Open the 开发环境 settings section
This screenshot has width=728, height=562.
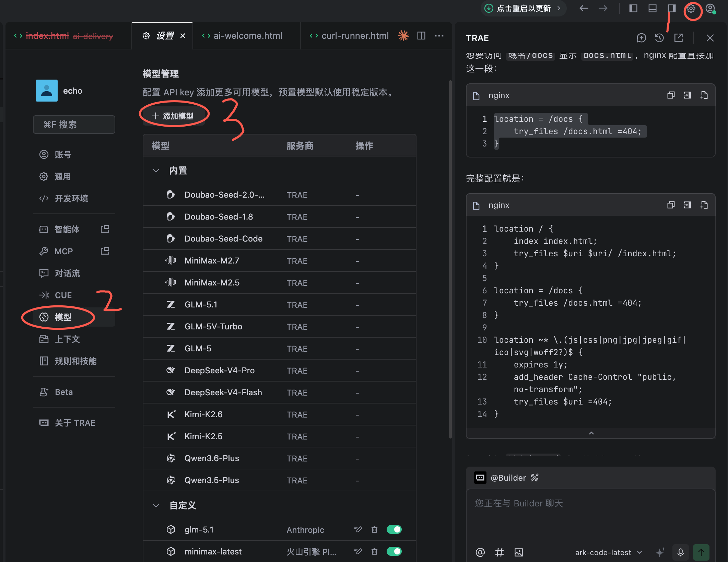(x=74, y=198)
